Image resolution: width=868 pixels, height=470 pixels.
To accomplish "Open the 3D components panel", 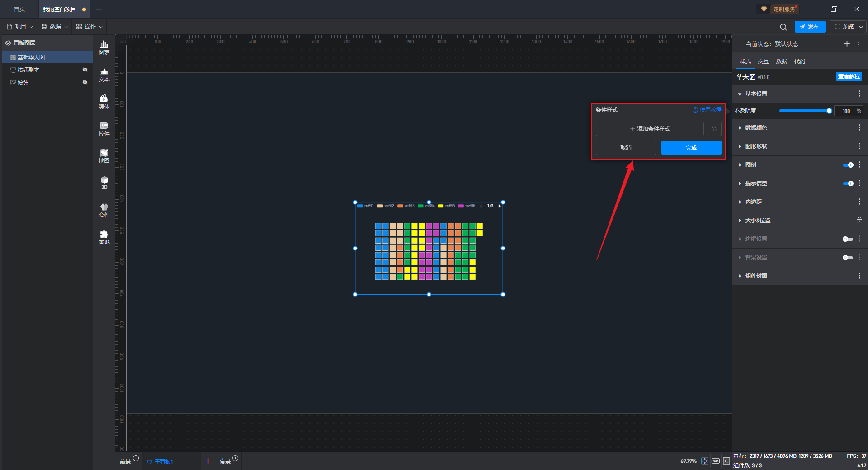I will (104, 183).
